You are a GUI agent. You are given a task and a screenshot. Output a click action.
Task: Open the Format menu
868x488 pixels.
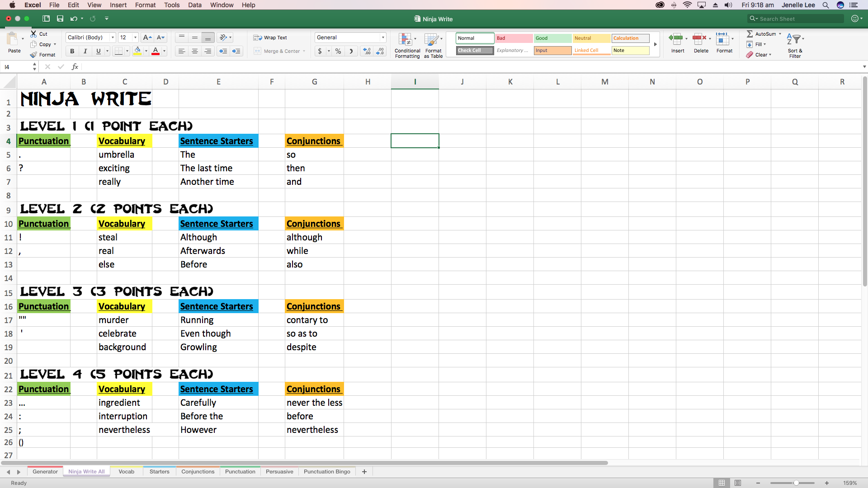145,5
